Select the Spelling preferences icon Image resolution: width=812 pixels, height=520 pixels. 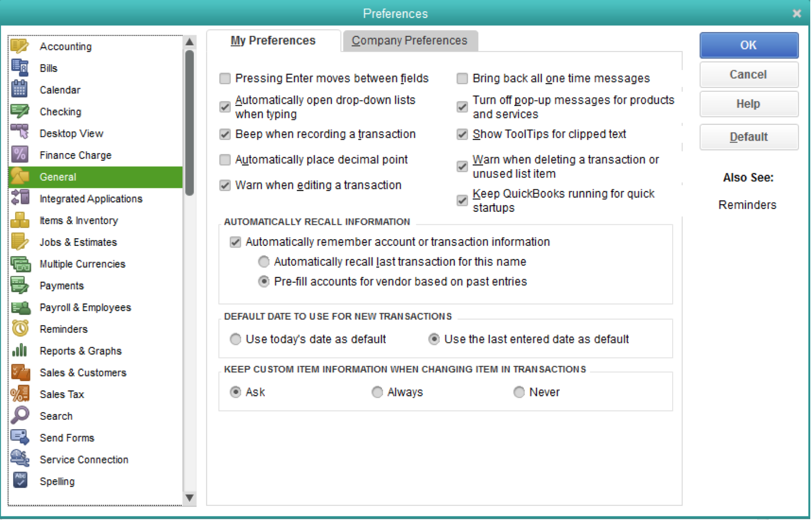20,481
